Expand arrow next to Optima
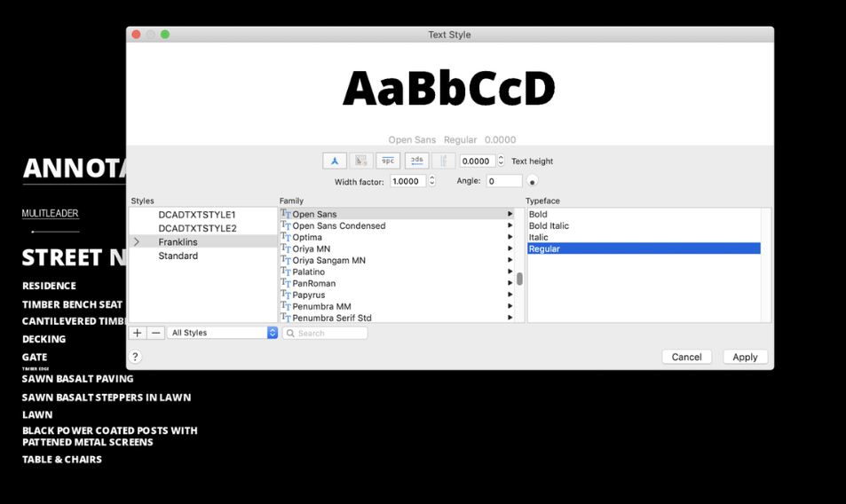The height and width of the screenshot is (504, 846). pos(510,237)
